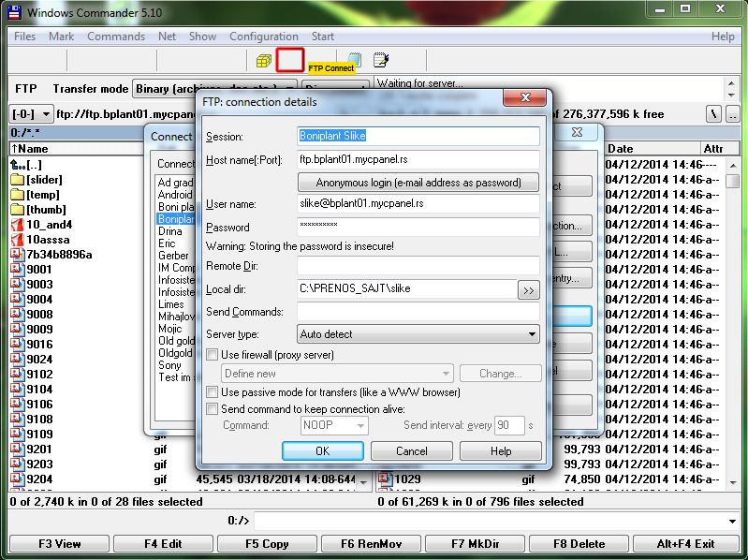748x560 pixels.
Task: Select file name 9204 in left panel
Action: tap(39, 479)
